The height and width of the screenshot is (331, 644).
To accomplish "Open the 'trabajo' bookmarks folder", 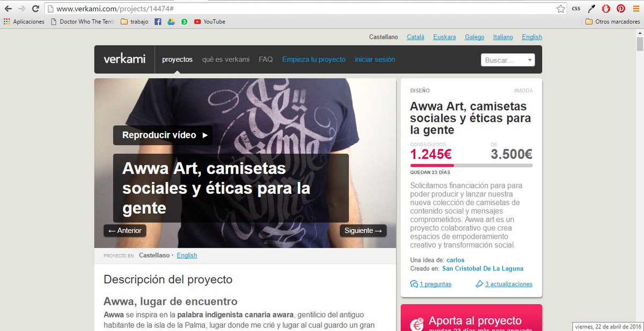I will 137,21.
